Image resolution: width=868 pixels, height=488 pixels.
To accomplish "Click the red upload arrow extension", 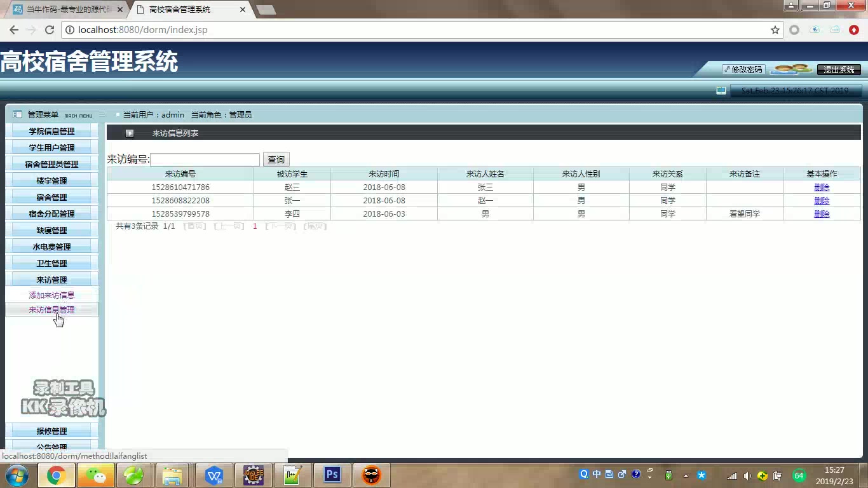I will pos(854,30).
